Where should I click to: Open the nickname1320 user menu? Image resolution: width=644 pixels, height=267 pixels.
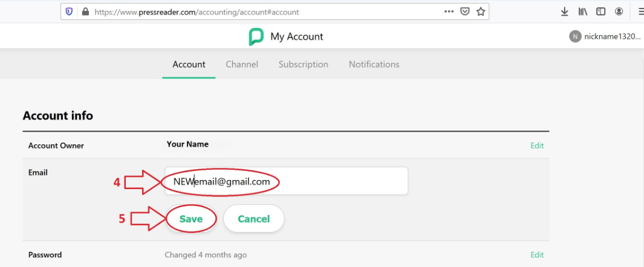tap(612, 37)
